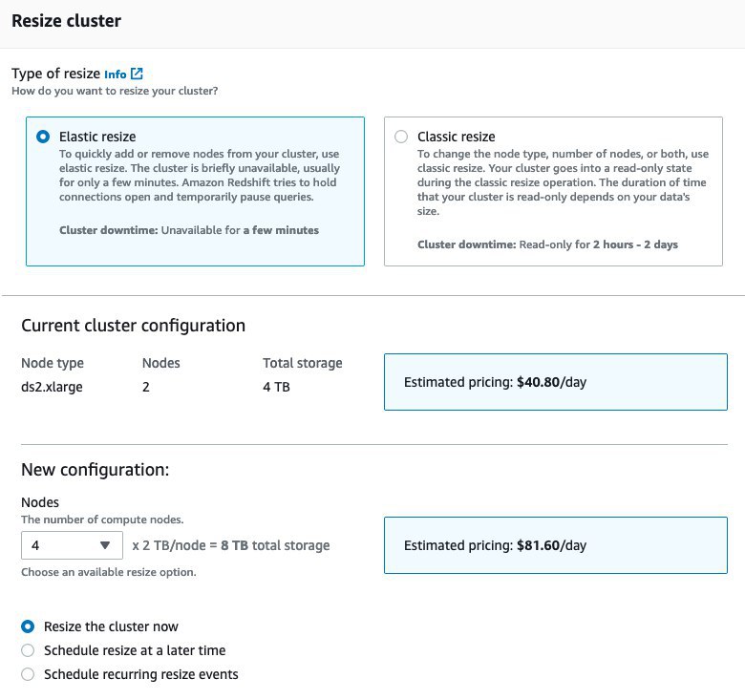Click Classic resize read-only downtime text
Image resolution: width=745 pixels, height=700 pixels.
(547, 244)
